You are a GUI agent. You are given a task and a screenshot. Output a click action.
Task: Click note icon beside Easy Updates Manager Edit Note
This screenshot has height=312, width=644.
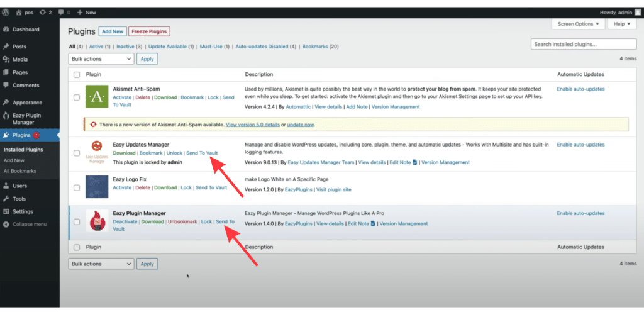[415, 162]
